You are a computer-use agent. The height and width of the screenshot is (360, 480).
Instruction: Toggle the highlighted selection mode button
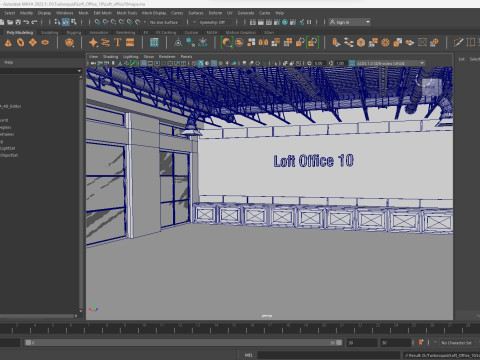click(x=66, y=22)
